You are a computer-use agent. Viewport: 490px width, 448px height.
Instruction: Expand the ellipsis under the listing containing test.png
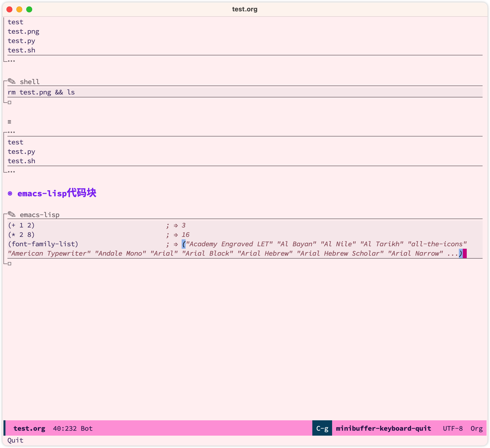point(11,61)
